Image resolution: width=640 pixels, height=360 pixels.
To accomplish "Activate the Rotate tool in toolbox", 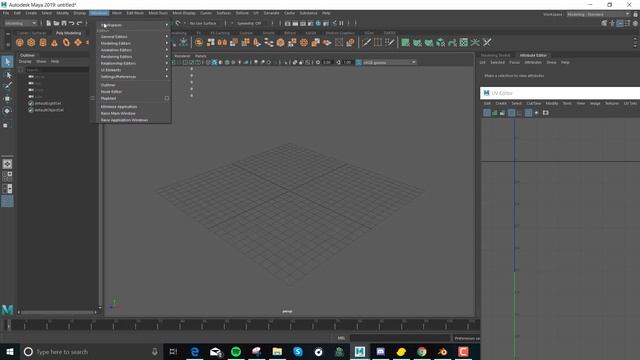I will pos(7,111).
